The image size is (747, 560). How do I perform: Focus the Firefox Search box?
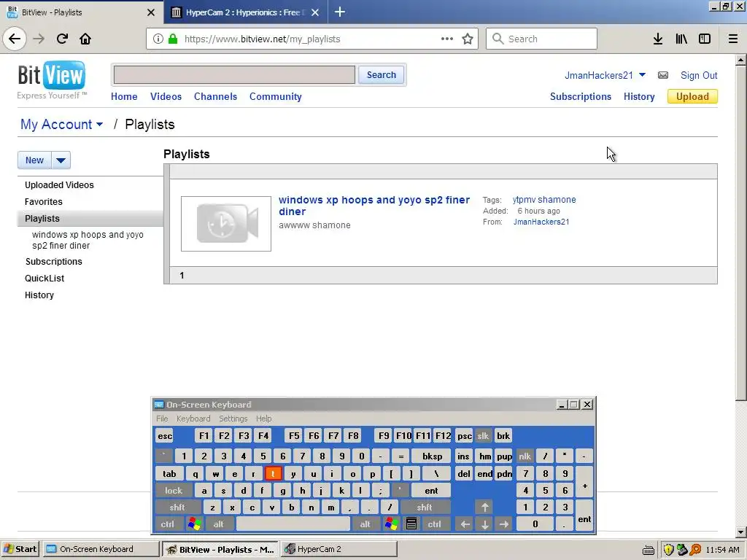click(541, 39)
